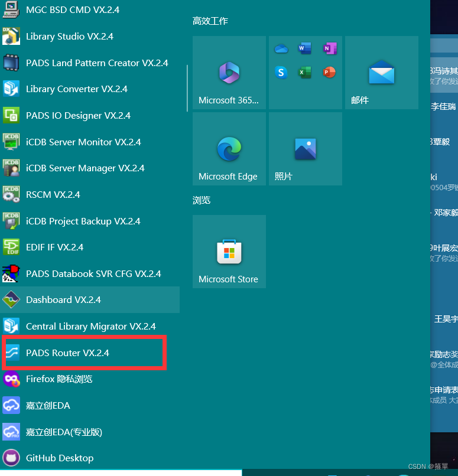Open PADS IO Designer icon
This screenshot has height=476, width=458.
click(x=11, y=115)
